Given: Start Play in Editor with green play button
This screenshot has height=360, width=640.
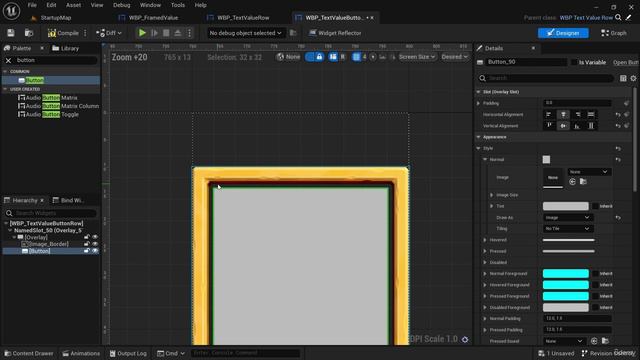Looking at the screenshot, I should click(142, 33).
